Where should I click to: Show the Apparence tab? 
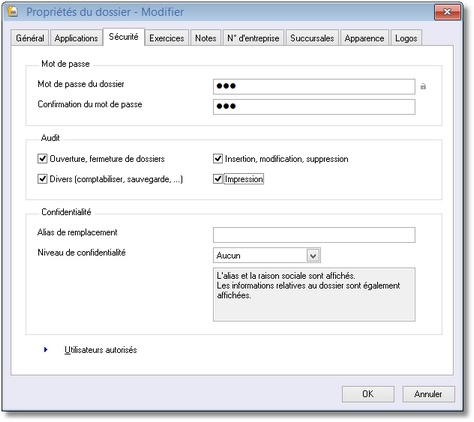click(364, 38)
